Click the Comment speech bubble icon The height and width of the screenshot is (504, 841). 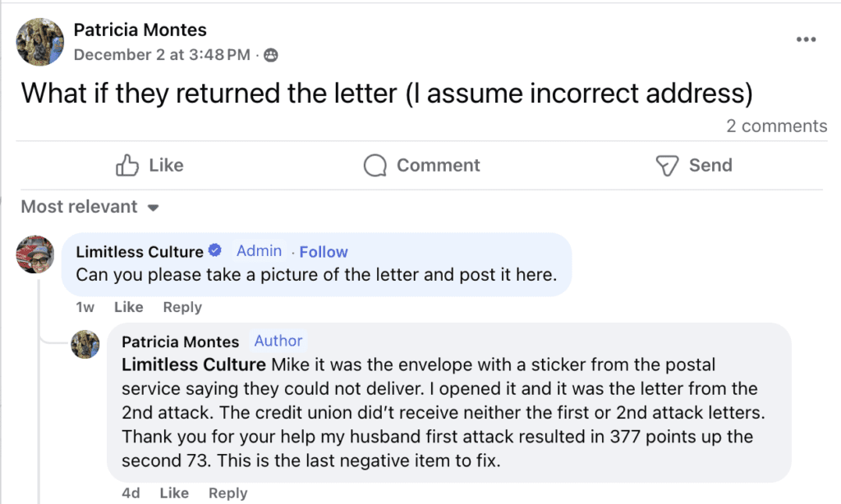point(375,166)
